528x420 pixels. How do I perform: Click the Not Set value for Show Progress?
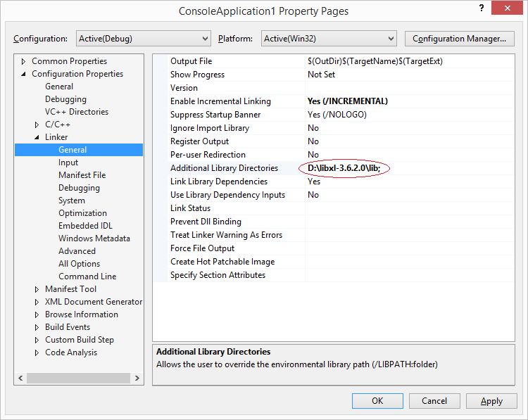click(321, 75)
